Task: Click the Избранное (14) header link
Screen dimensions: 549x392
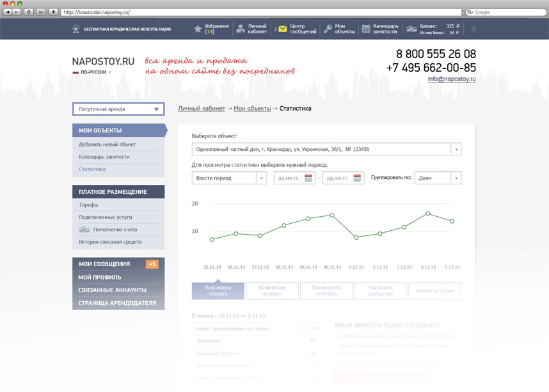Action: click(217, 29)
